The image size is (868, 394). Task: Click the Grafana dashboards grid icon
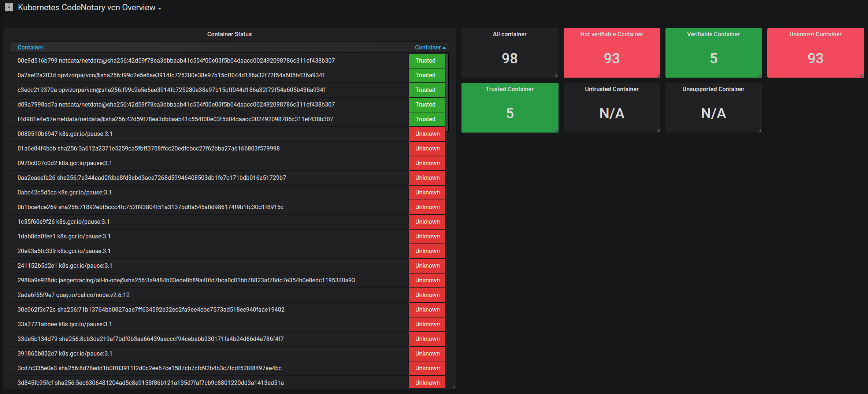coord(9,7)
